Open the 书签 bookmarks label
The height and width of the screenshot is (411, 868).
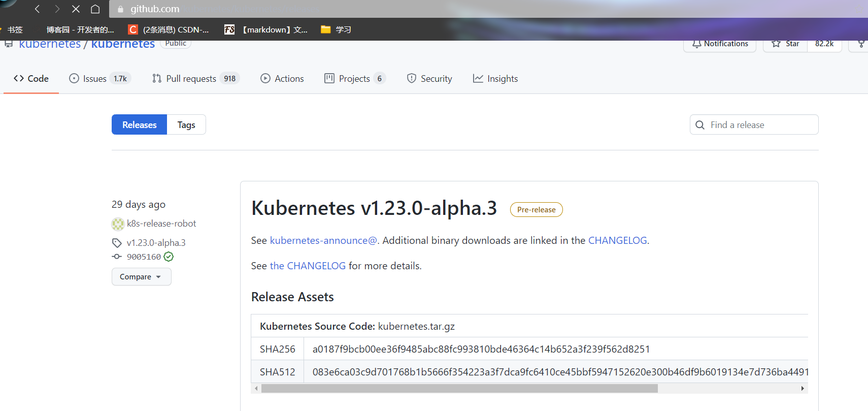tap(15, 29)
